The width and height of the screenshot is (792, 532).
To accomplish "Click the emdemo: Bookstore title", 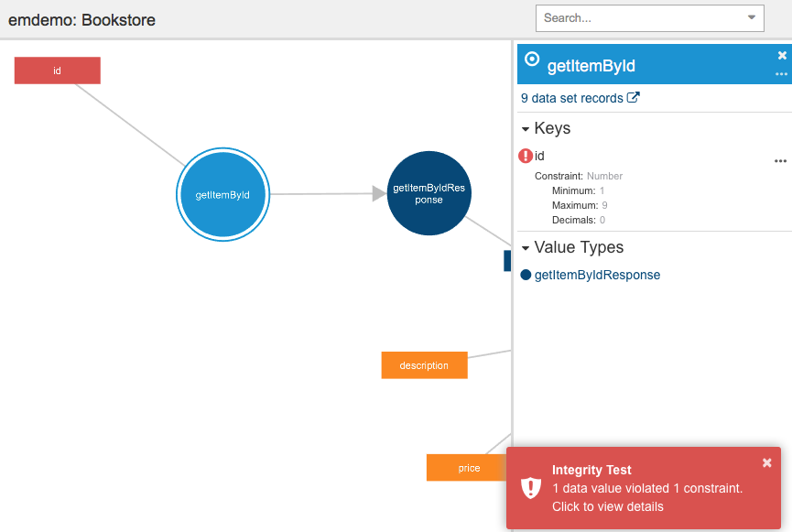I will click(81, 20).
